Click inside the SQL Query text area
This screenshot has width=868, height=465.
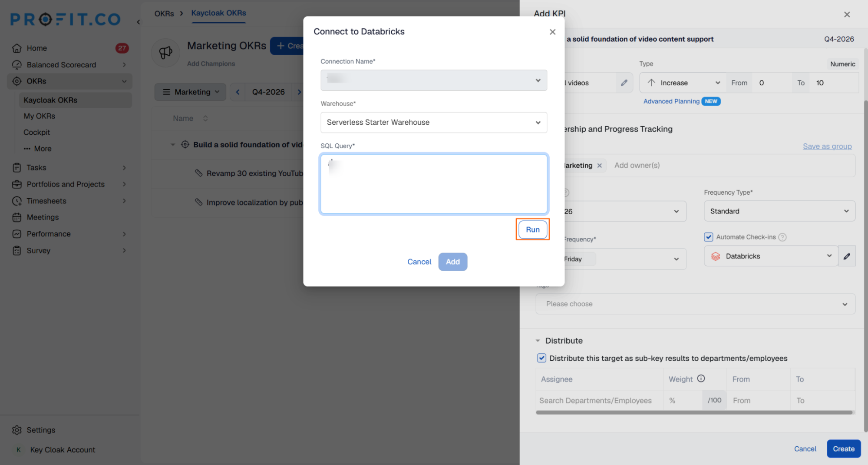(433, 184)
